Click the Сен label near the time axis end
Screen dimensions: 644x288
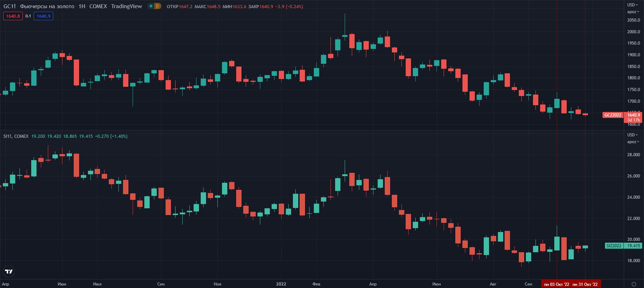pos(528,284)
